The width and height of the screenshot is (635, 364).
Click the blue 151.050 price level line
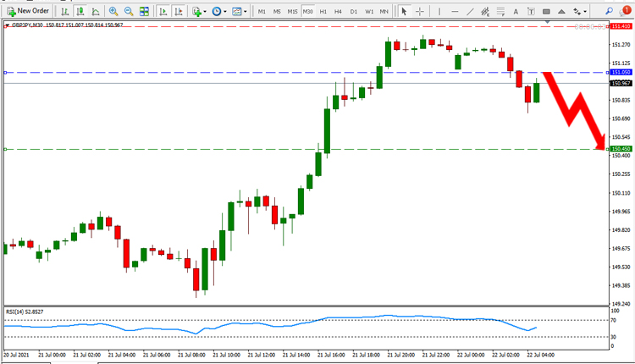tap(306, 73)
